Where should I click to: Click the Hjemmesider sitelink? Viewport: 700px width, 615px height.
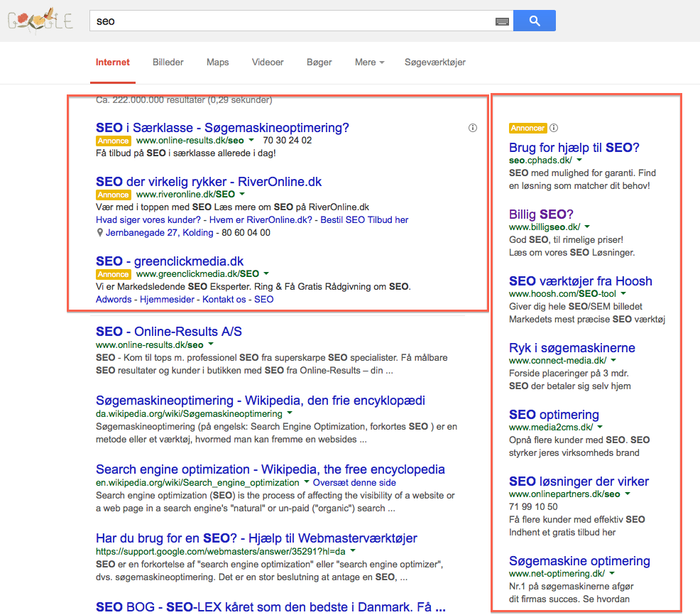[167, 299]
